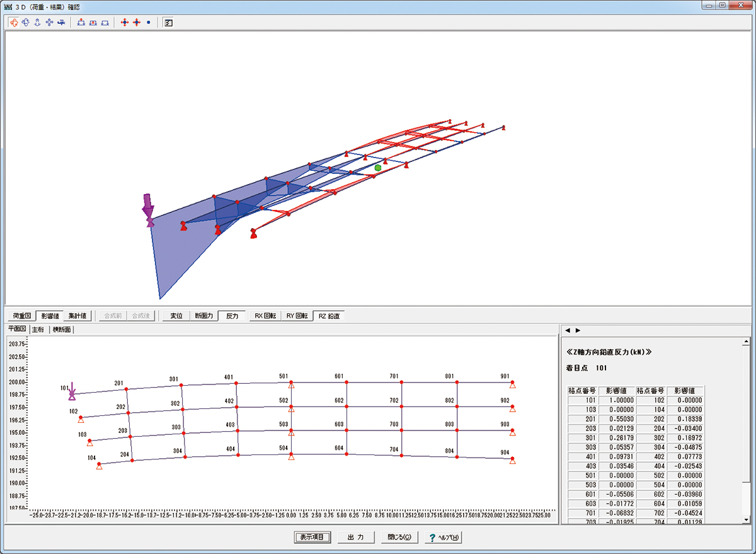Click node 703 in the plan view
This screenshot has width=756, height=554.
click(x=402, y=431)
